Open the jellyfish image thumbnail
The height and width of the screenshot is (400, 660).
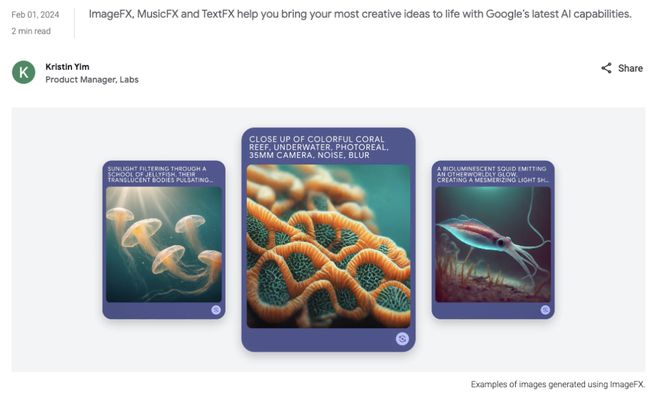coord(164,245)
